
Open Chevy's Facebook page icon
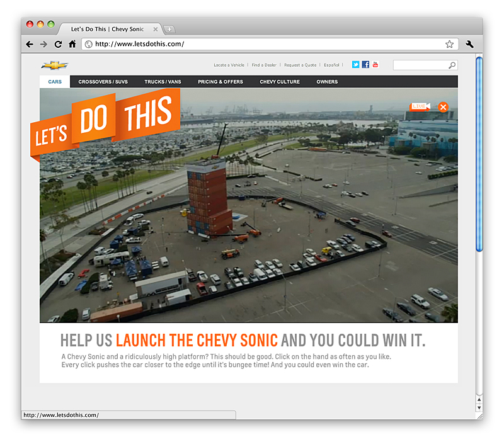click(365, 65)
